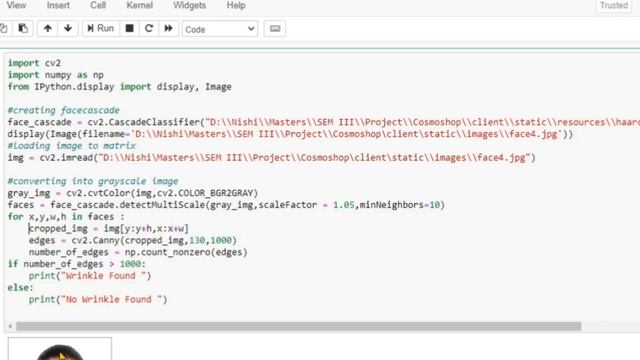Image resolution: width=640 pixels, height=360 pixels.
Task: Run the selected cell
Action: tap(101, 29)
